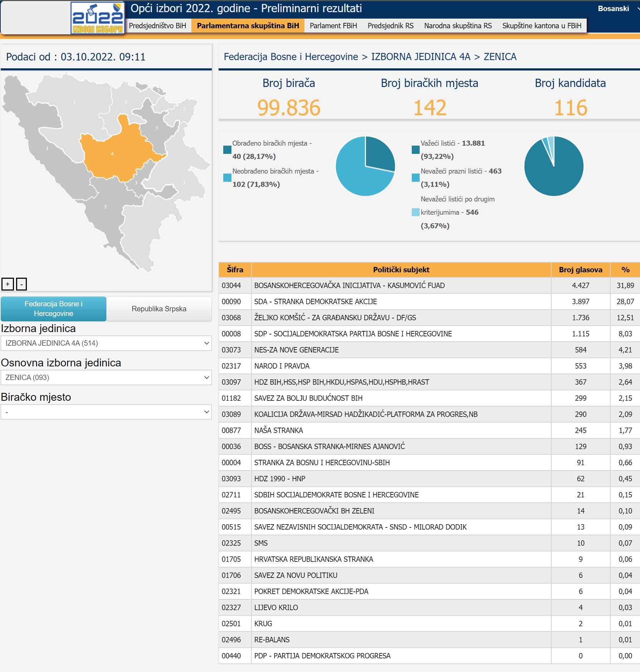Select Federacija Bosne i Hercegovine toggle button
640x672 pixels.
(x=54, y=308)
